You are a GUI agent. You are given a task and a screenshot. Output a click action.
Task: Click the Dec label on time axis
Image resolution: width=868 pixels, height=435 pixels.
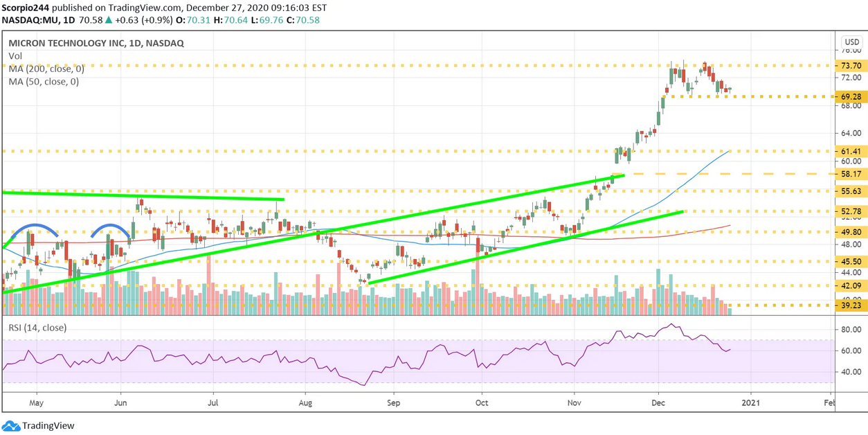click(x=658, y=402)
